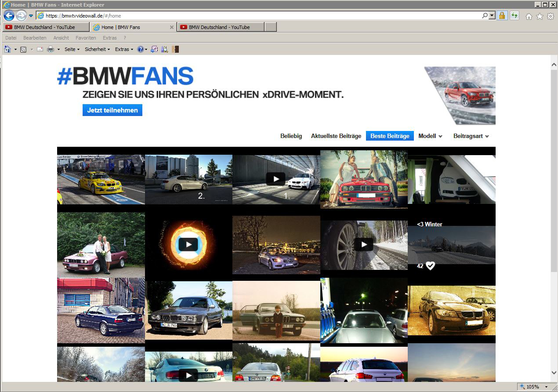Viewport: 558px width, 392px height.
Task: Select the Aktuellste Beiträge filter
Action: tap(336, 136)
